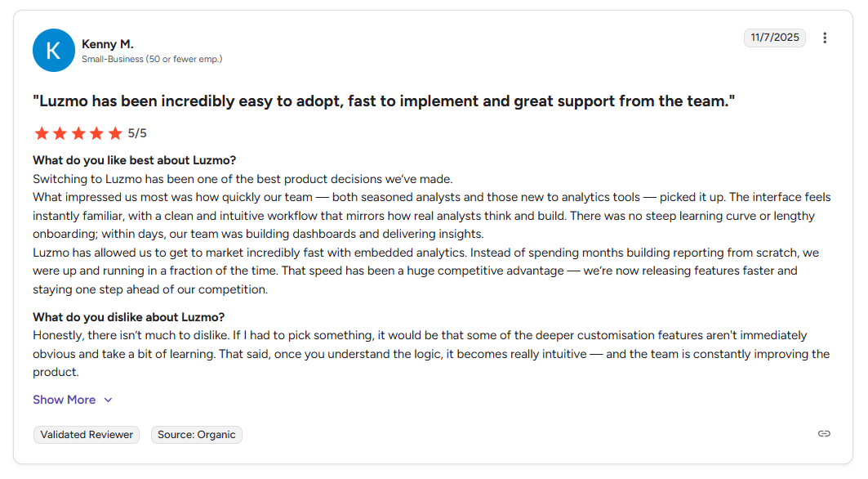Image resolution: width=868 pixels, height=479 pixels.
Task: Click the chevron next to Show More
Action: click(107, 400)
